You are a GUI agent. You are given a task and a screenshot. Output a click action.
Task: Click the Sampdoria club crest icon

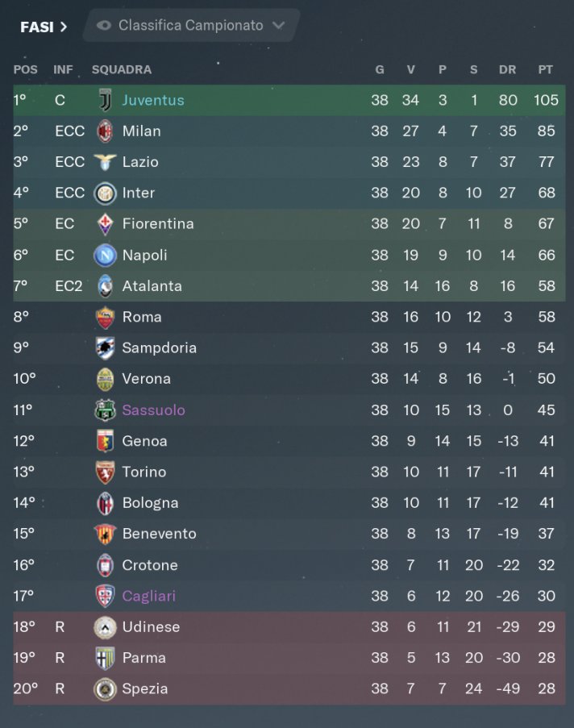click(106, 347)
